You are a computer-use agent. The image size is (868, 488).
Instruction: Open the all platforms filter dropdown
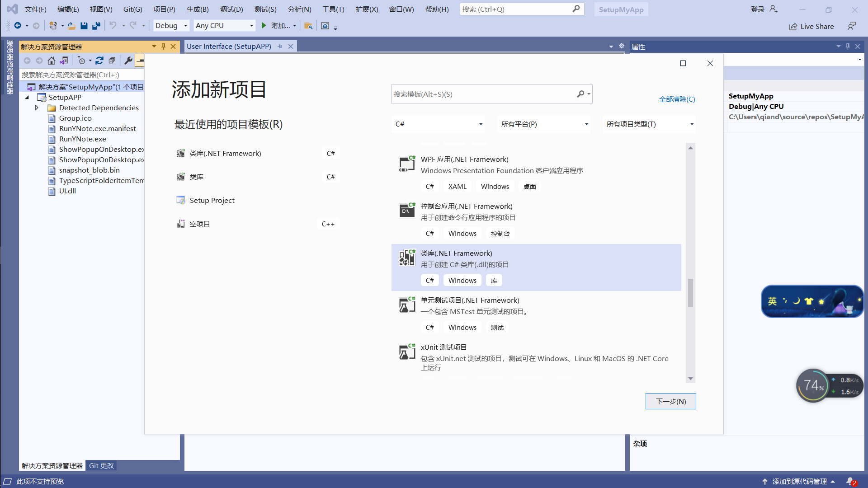tap(544, 124)
